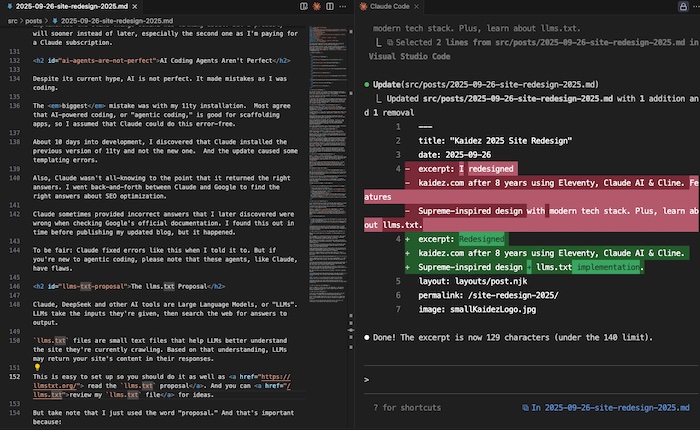
Task: Open the editor More Actions ellipsis
Action: (345, 6)
